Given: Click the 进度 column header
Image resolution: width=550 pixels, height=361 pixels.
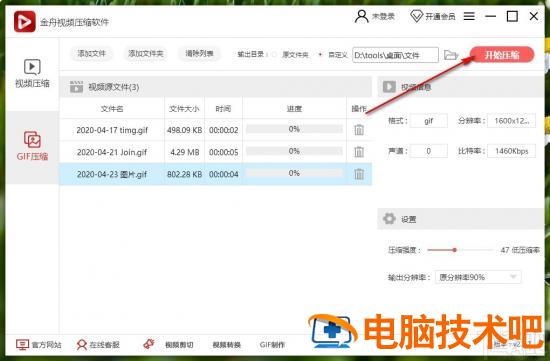Looking at the screenshot, I should (x=294, y=109).
